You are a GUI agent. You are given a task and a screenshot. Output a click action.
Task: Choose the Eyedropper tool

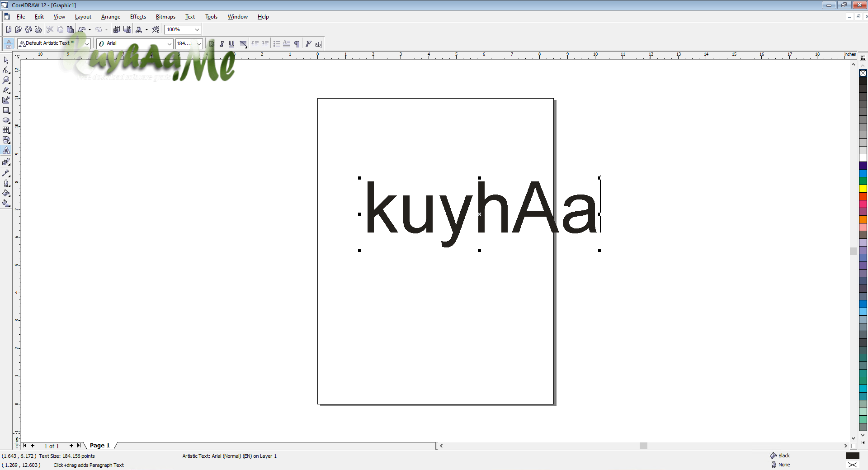coord(6,173)
